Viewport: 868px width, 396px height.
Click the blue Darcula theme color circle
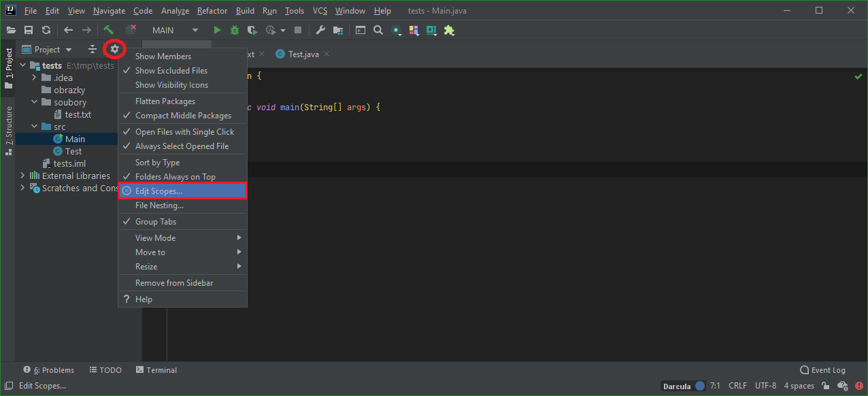click(x=701, y=385)
